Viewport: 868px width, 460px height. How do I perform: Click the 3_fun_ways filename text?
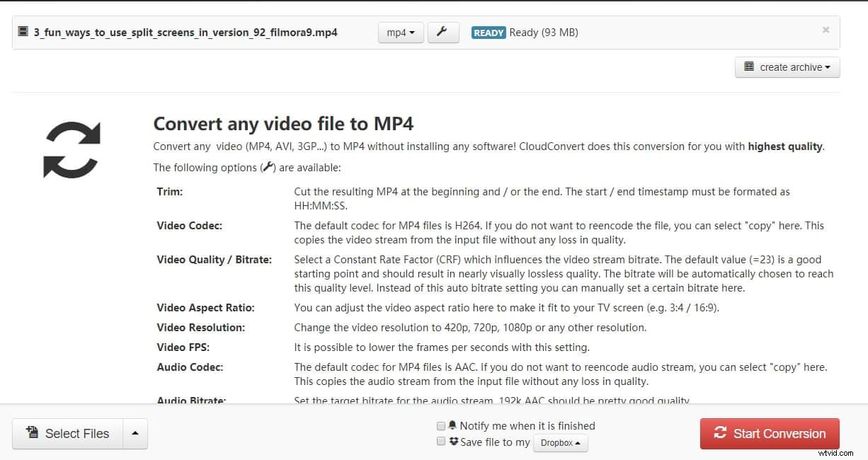185,32
